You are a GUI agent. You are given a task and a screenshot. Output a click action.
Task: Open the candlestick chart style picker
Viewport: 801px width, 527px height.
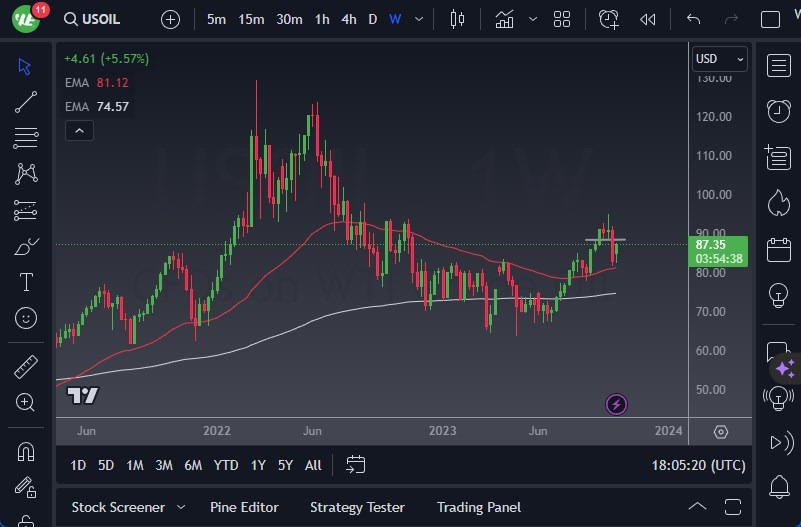458,19
